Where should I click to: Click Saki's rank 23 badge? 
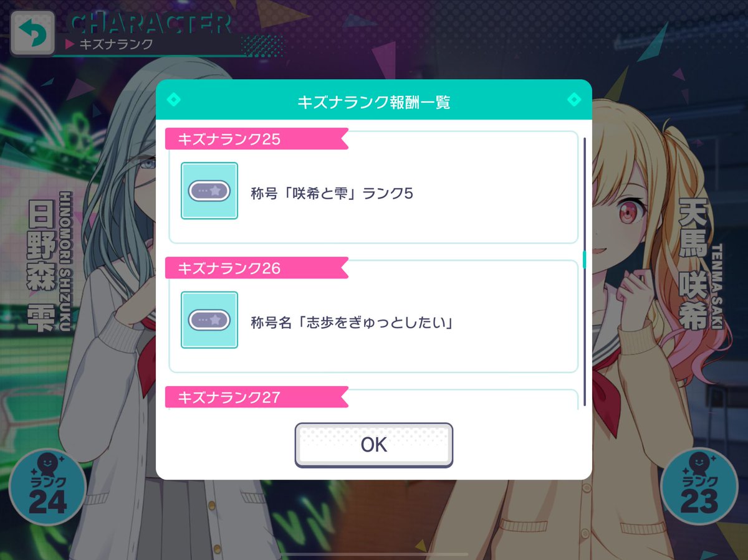(699, 486)
